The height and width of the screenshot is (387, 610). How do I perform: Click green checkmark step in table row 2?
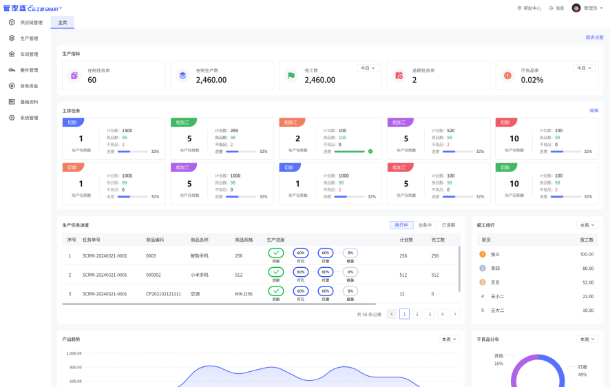[276, 272]
